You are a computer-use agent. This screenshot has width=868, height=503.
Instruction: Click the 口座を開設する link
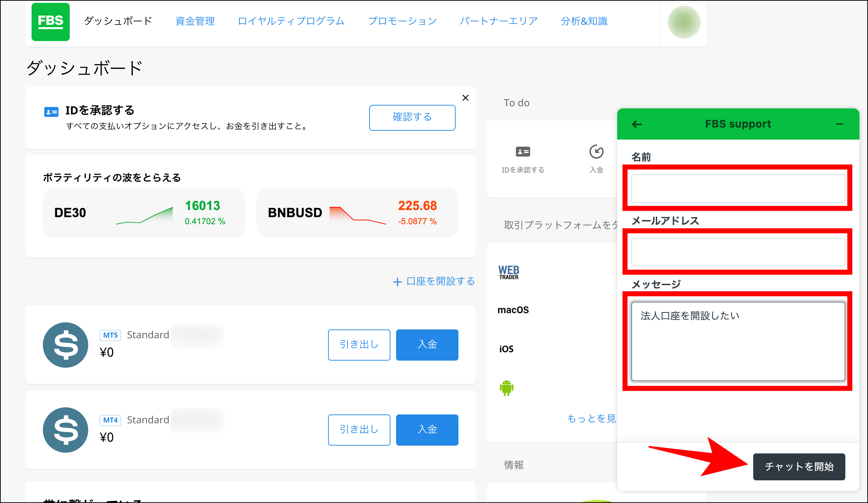pyautogui.click(x=434, y=281)
